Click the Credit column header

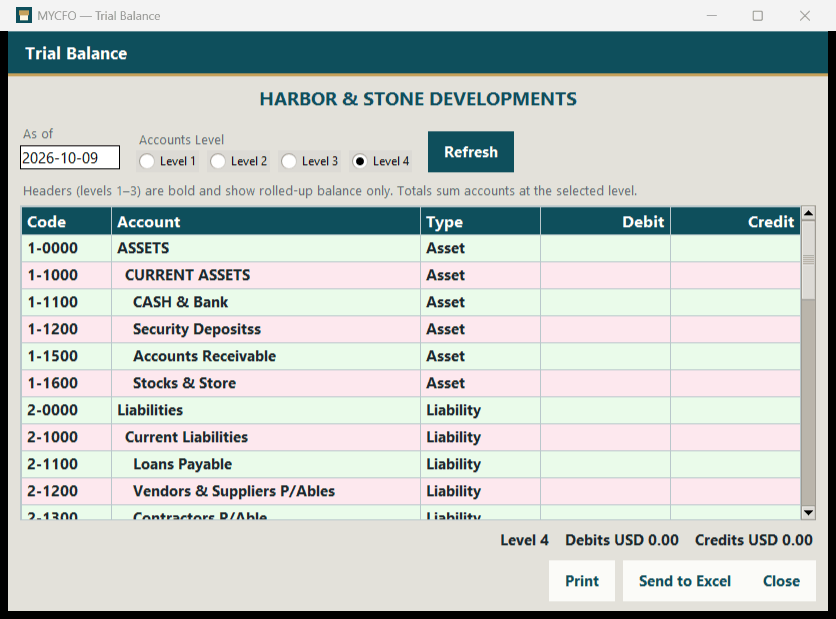click(735, 221)
